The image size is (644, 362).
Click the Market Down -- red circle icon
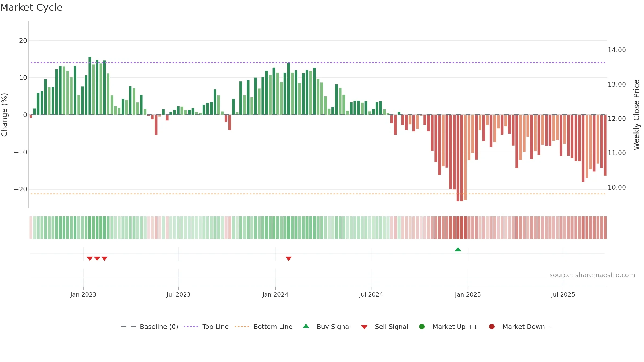492,327
